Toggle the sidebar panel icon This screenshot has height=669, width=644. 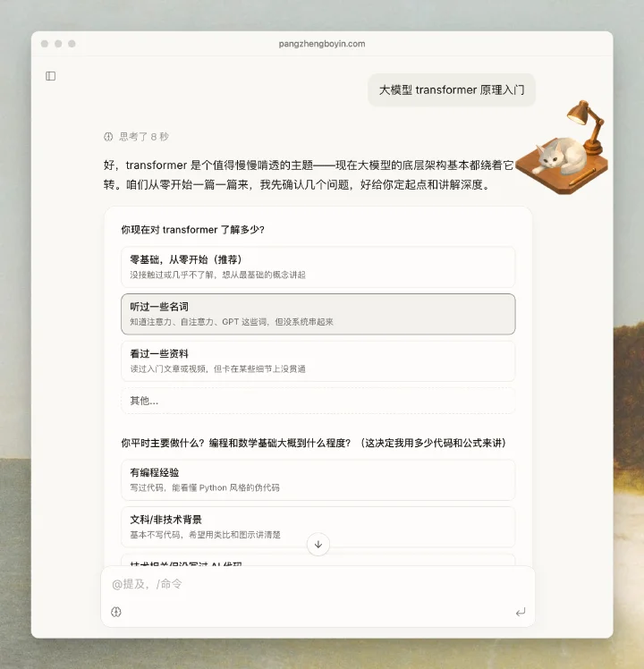pyautogui.click(x=50, y=76)
